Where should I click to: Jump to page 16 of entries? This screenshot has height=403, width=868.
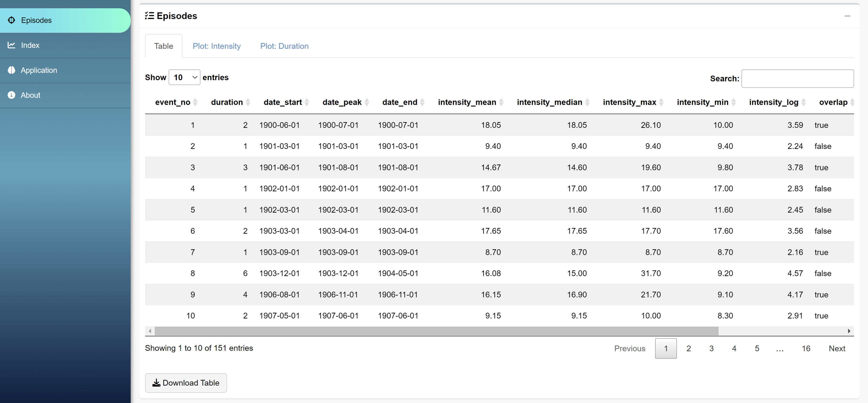click(806, 348)
